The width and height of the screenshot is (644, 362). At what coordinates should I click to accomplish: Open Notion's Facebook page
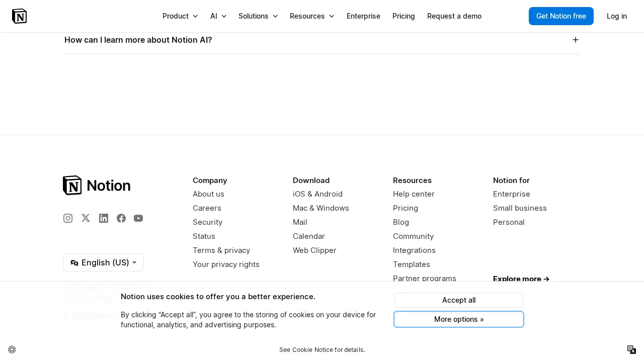point(121,218)
